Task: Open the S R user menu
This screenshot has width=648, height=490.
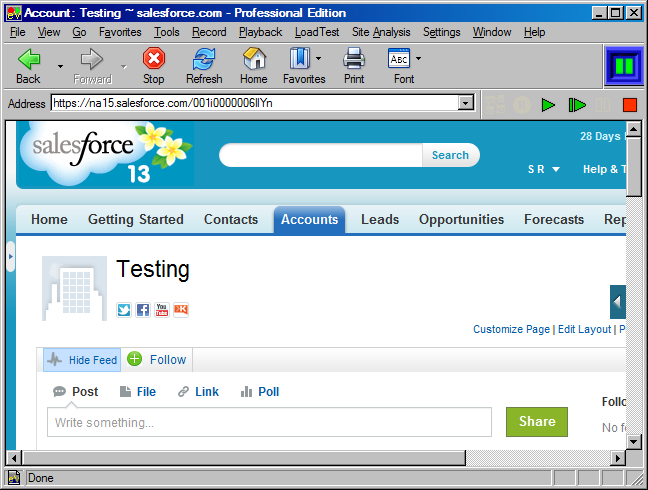Action: [x=543, y=169]
